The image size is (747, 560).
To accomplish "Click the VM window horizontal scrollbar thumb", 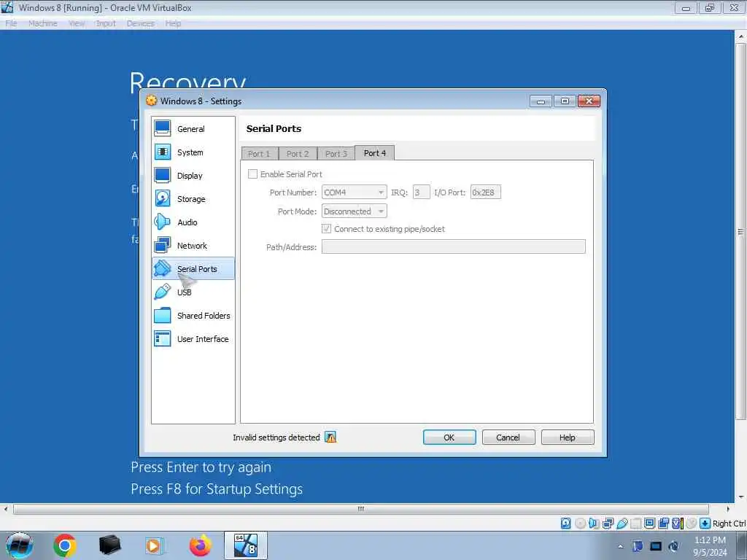I will pyautogui.click(x=360, y=509).
